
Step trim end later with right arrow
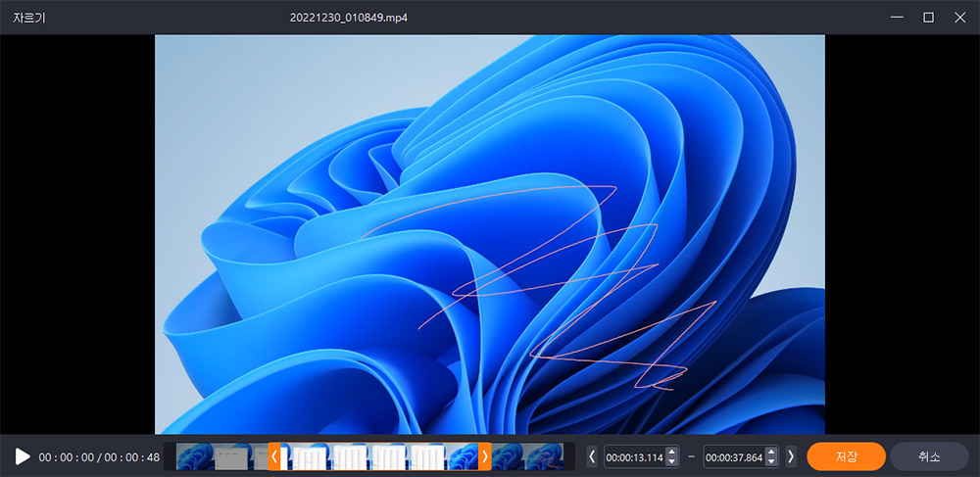pos(791,456)
